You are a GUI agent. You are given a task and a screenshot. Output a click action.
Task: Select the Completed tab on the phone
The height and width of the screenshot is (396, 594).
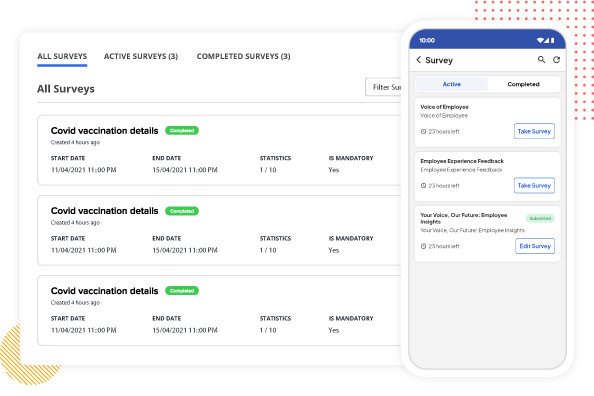coord(524,84)
